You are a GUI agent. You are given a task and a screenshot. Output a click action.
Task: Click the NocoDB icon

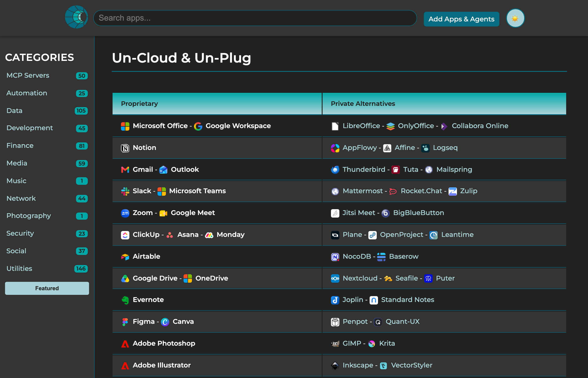(x=335, y=257)
